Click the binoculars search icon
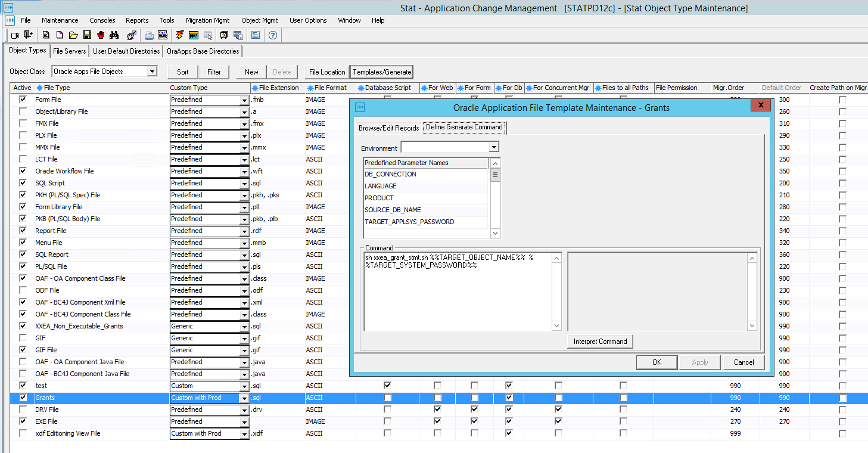This screenshot has width=868, height=453. [x=114, y=35]
